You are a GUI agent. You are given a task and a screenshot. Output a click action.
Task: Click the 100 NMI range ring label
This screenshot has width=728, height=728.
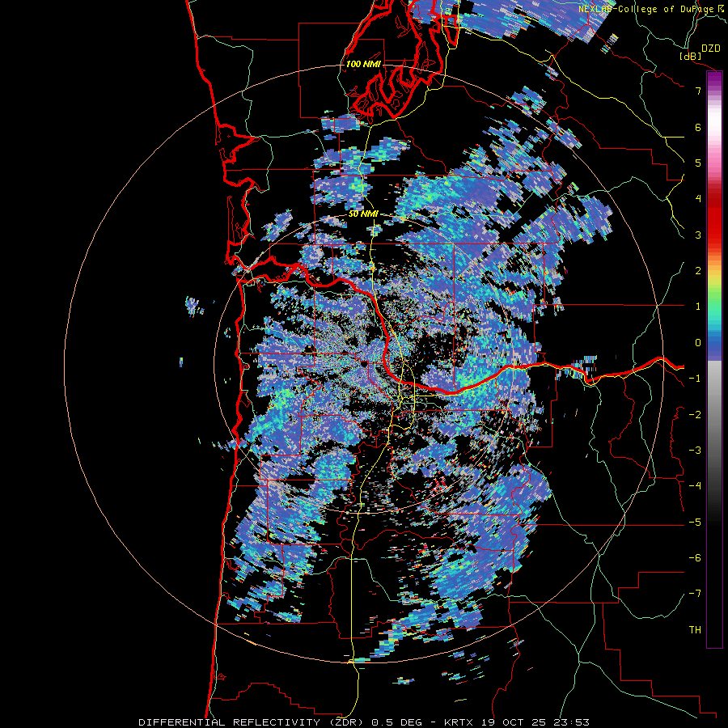[362, 64]
